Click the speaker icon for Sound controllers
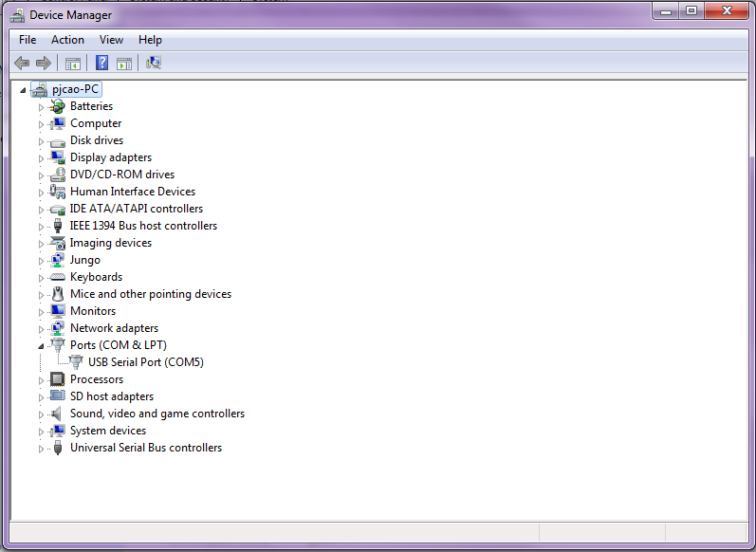This screenshot has width=756, height=552. click(56, 414)
